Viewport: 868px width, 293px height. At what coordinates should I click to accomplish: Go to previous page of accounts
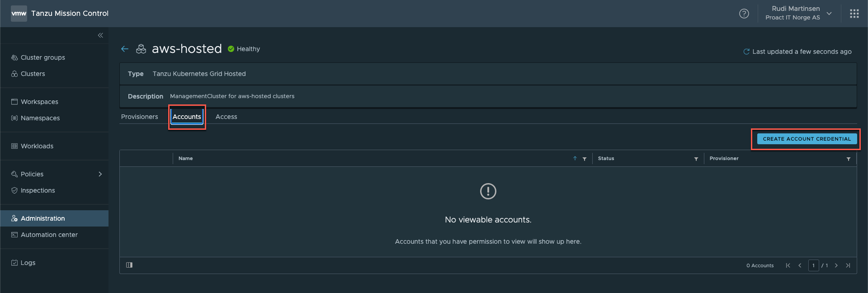(x=800, y=265)
